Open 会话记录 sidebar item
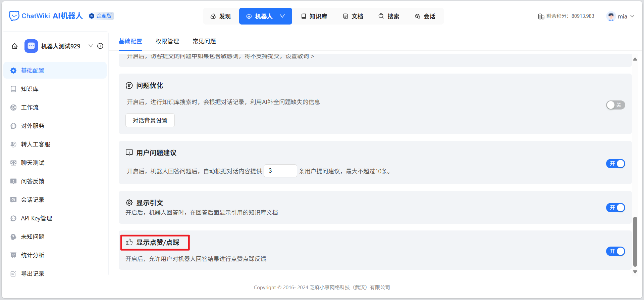 click(x=55, y=200)
